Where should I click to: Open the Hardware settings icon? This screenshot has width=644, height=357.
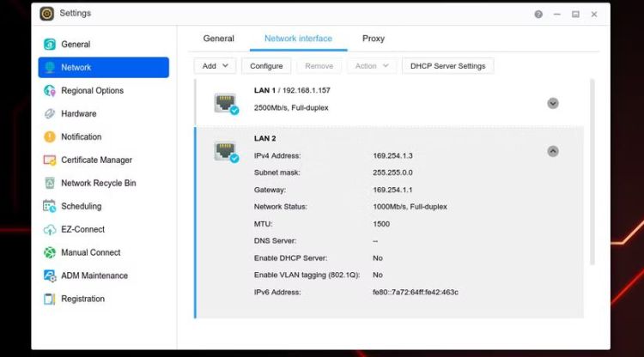(x=50, y=114)
